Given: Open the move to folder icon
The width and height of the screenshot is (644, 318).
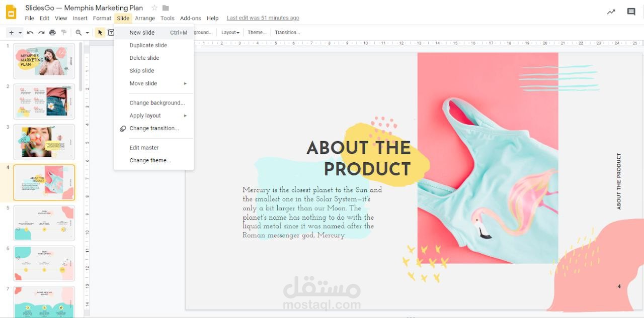Looking at the screenshot, I should (166, 8).
